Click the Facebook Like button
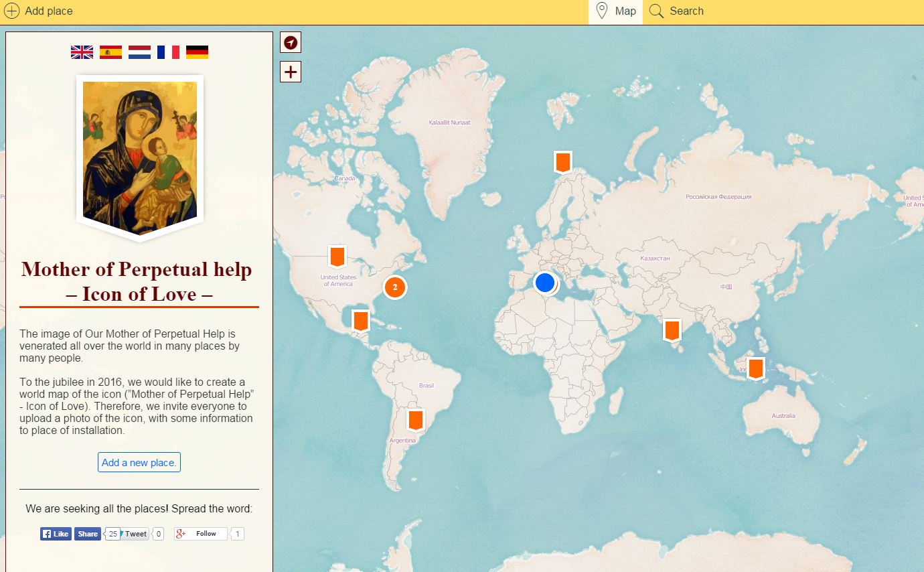Screen dimensions: 924x572 coord(56,534)
